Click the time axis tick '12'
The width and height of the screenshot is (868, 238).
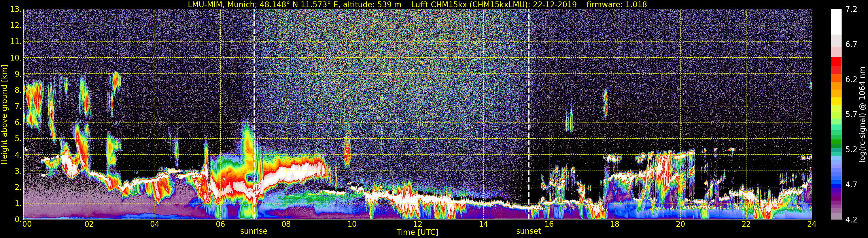click(x=417, y=224)
